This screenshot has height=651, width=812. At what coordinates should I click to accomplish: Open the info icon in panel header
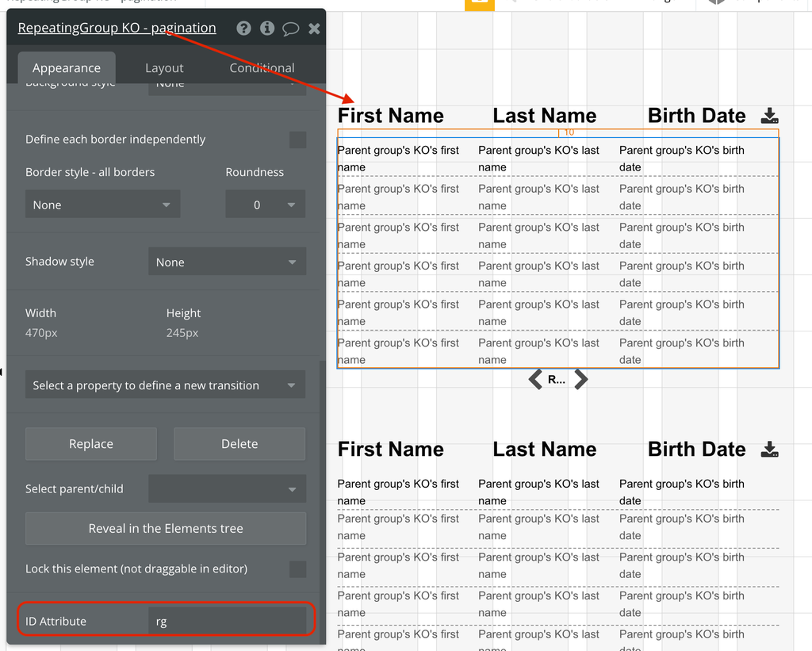(267, 29)
